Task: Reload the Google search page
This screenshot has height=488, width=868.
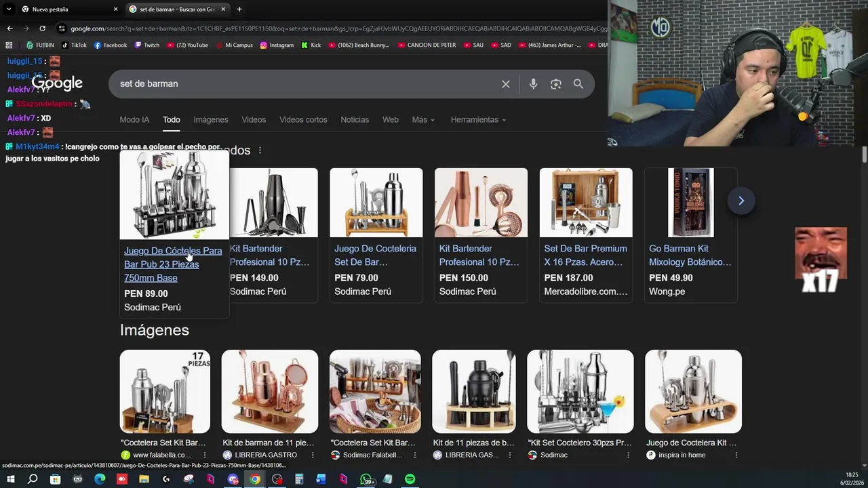Action: pyautogui.click(x=42, y=28)
